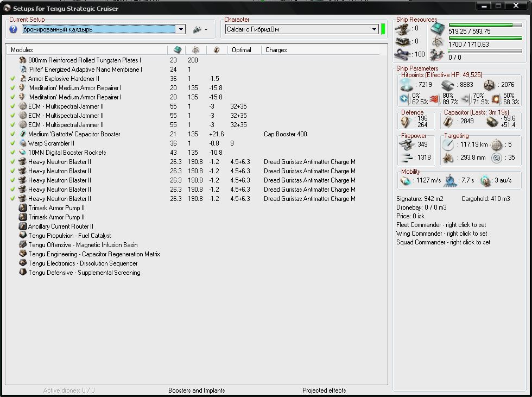Click the CPU usage progress bar
This screenshot has width=532, height=397.
click(485, 25)
